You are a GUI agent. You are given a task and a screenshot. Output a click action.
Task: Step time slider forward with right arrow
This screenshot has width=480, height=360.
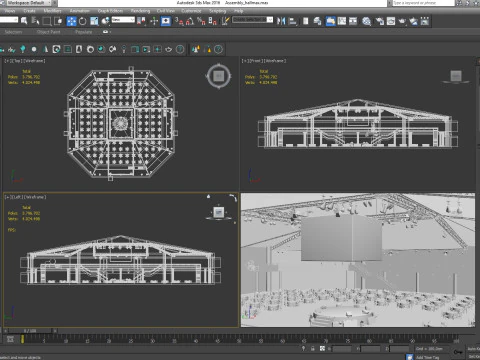[55, 331]
